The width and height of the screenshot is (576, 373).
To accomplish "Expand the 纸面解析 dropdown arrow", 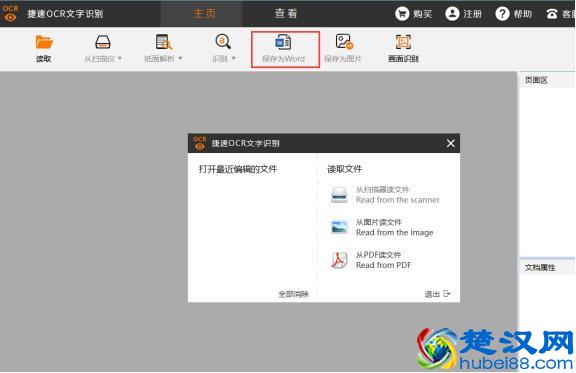I will tap(180, 58).
